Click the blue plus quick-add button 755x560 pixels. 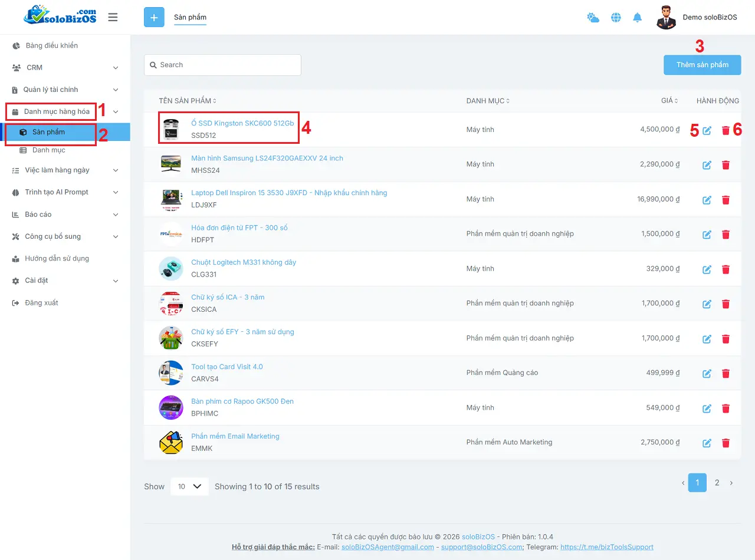tap(154, 17)
